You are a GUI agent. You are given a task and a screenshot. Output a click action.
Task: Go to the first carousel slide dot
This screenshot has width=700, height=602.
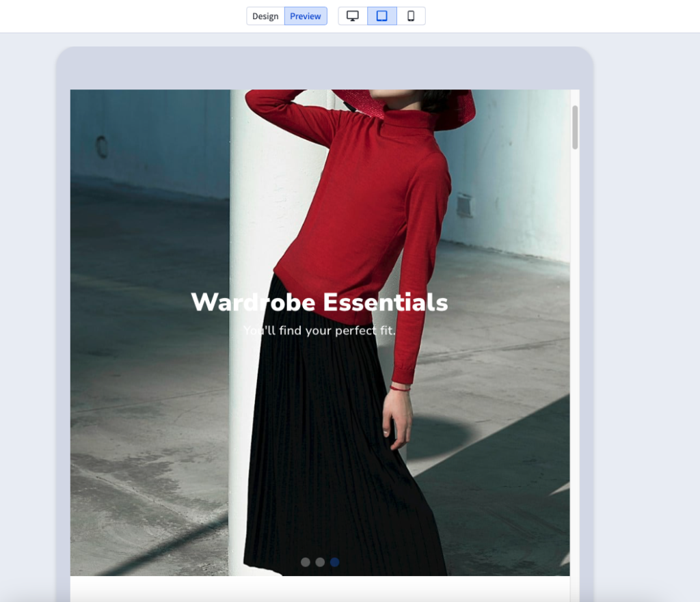click(x=306, y=562)
